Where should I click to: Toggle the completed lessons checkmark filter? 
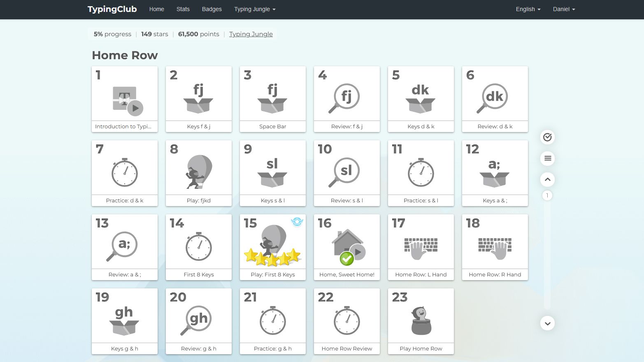click(x=547, y=137)
